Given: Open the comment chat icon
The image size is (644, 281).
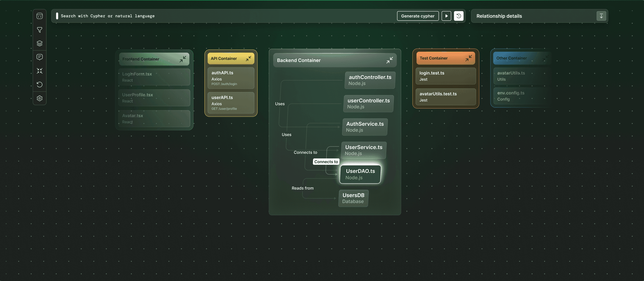Looking at the screenshot, I should click(x=40, y=57).
